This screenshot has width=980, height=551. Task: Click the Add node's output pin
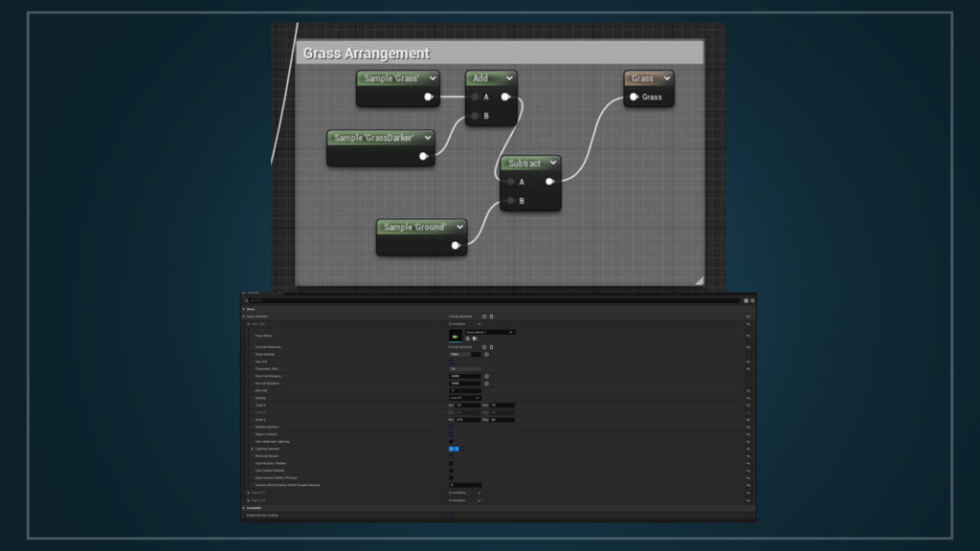coord(505,97)
